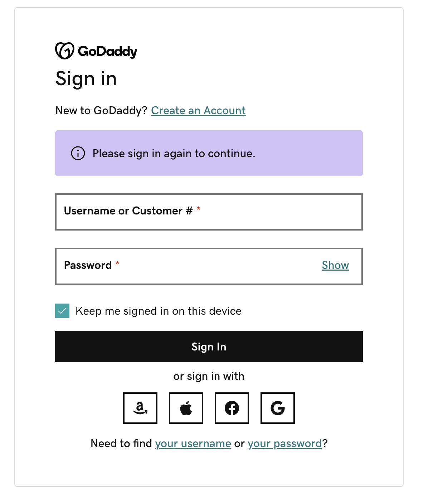Show the password text
The height and width of the screenshot is (489, 448).
335,265
